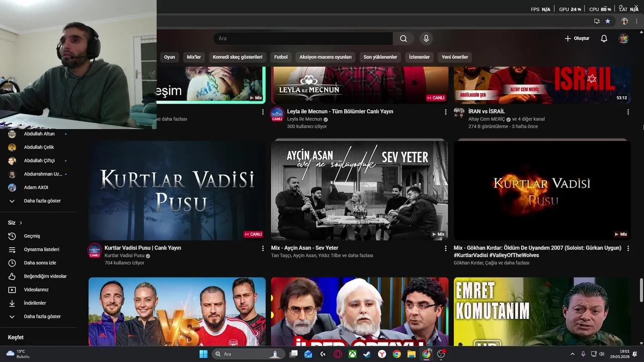Open Chrome's three-dot menu
Image resolution: width=644 pixels, height=362 pixels.
(636, 21)
